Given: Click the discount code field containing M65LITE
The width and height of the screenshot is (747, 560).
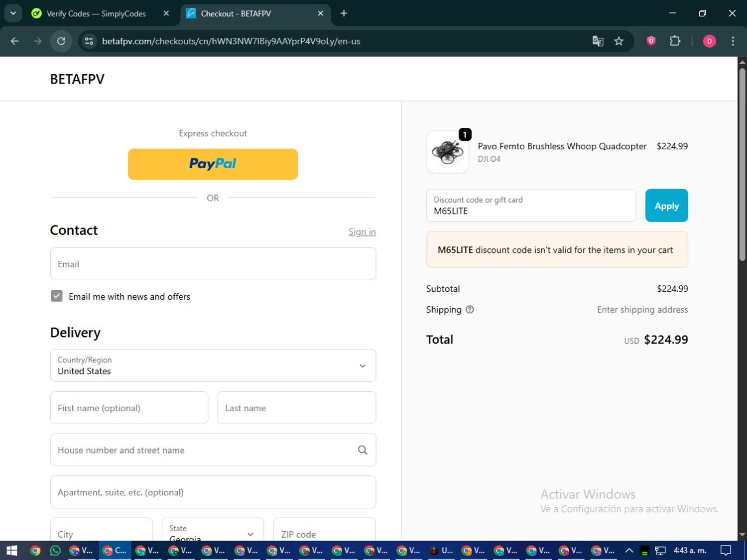Looking at the screenshot, I should 531,205.
